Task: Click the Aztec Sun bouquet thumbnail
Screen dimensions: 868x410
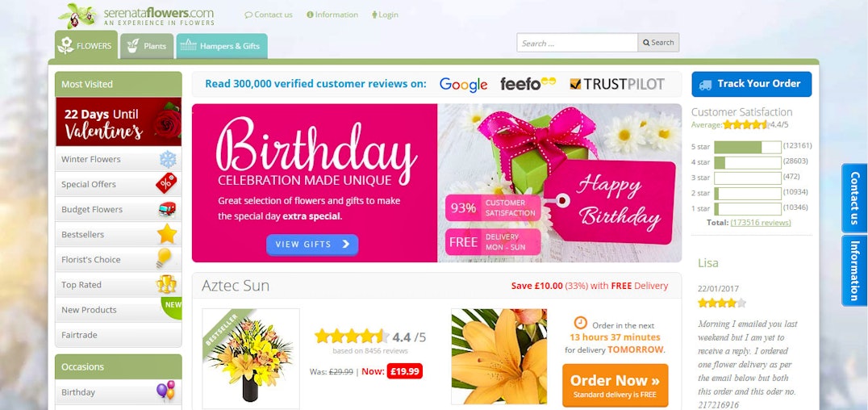Action: (x=251, y=358)
